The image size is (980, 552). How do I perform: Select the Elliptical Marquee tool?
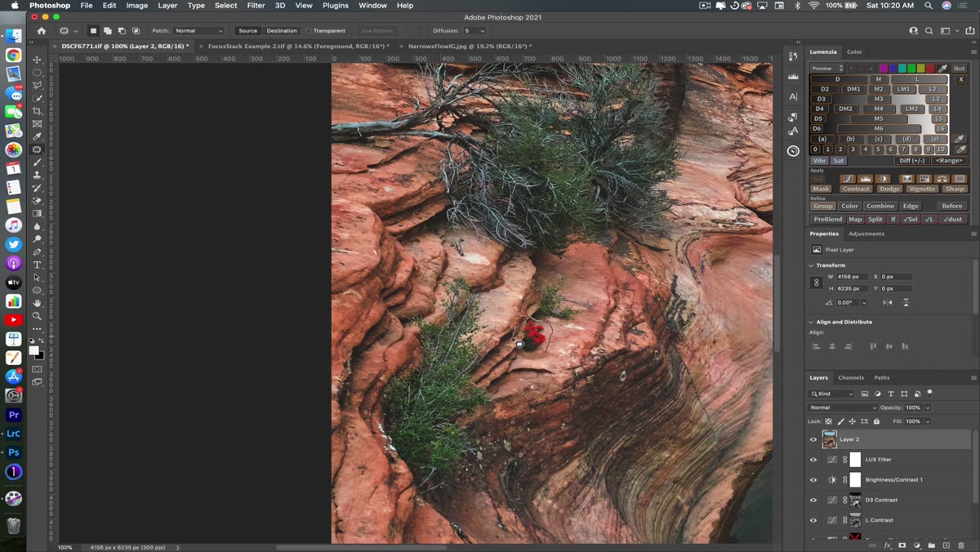tap(37, 73)
